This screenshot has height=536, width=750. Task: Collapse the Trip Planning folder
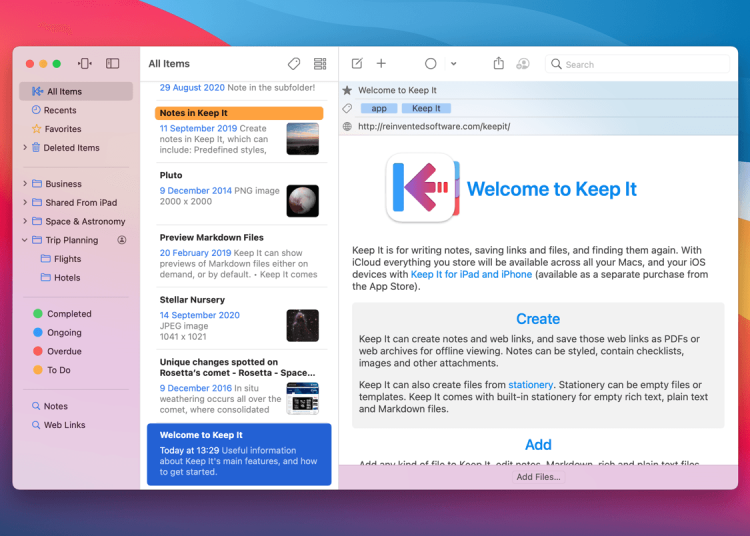coord(24,240)
